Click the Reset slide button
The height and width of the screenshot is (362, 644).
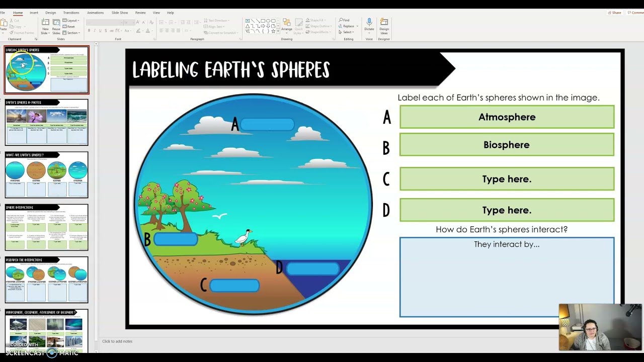[69, 27]
